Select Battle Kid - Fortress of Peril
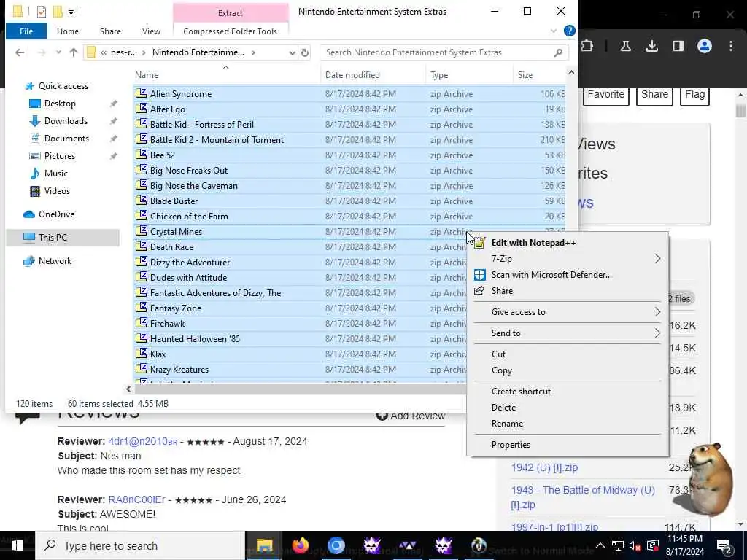 [x=202, y=124]
